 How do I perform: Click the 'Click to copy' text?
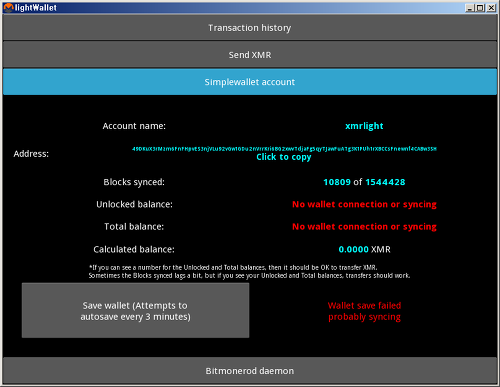284,157
